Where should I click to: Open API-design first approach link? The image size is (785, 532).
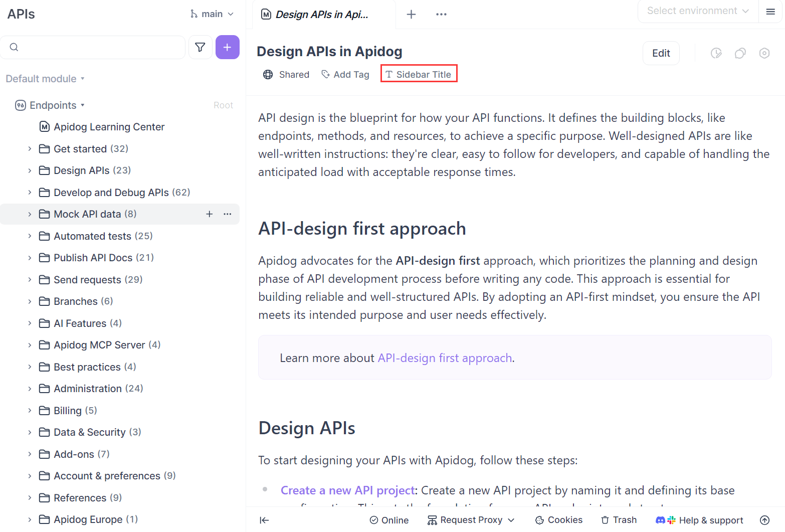445,358
